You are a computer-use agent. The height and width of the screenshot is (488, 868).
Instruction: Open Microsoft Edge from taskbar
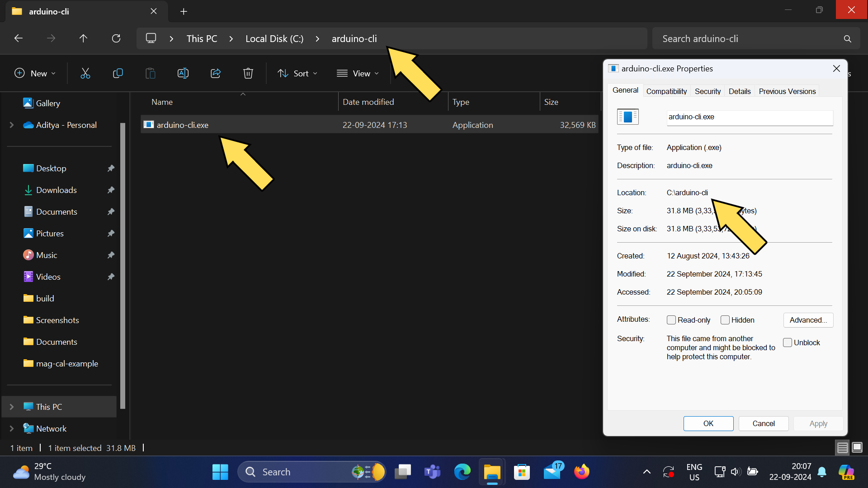pyautogui.click(x=462, y=472)
